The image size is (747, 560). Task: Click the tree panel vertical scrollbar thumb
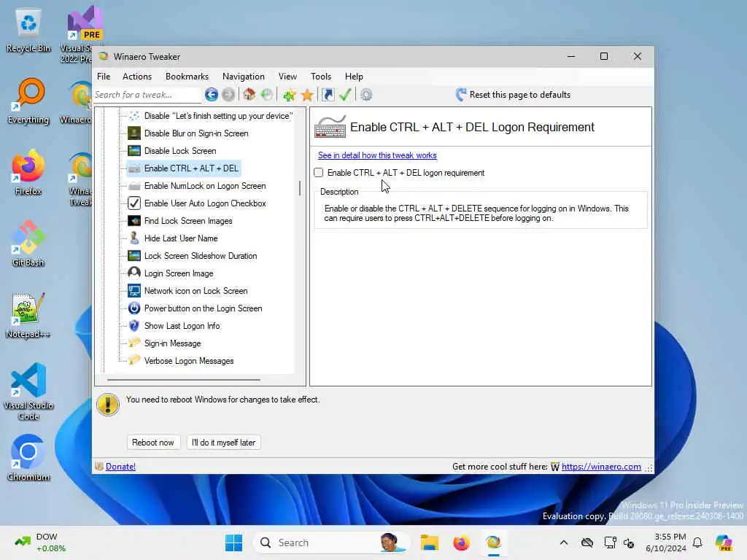[x=300, y=188]
